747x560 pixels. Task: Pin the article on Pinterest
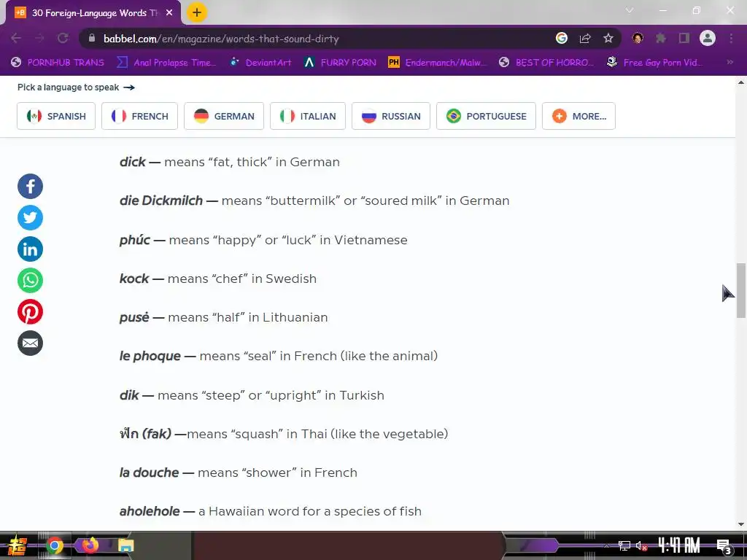click(x=30, y=312)
